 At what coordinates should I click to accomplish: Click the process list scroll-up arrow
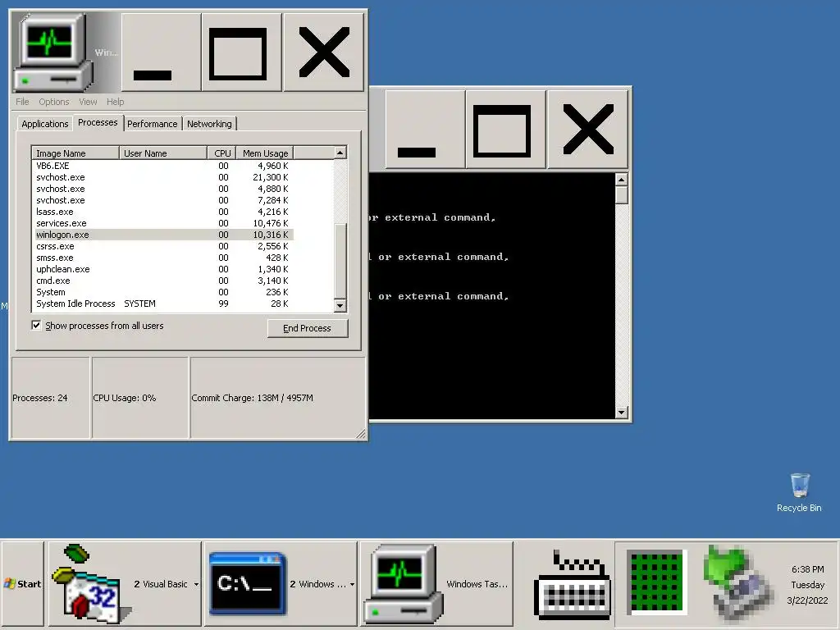click(340, 153)
